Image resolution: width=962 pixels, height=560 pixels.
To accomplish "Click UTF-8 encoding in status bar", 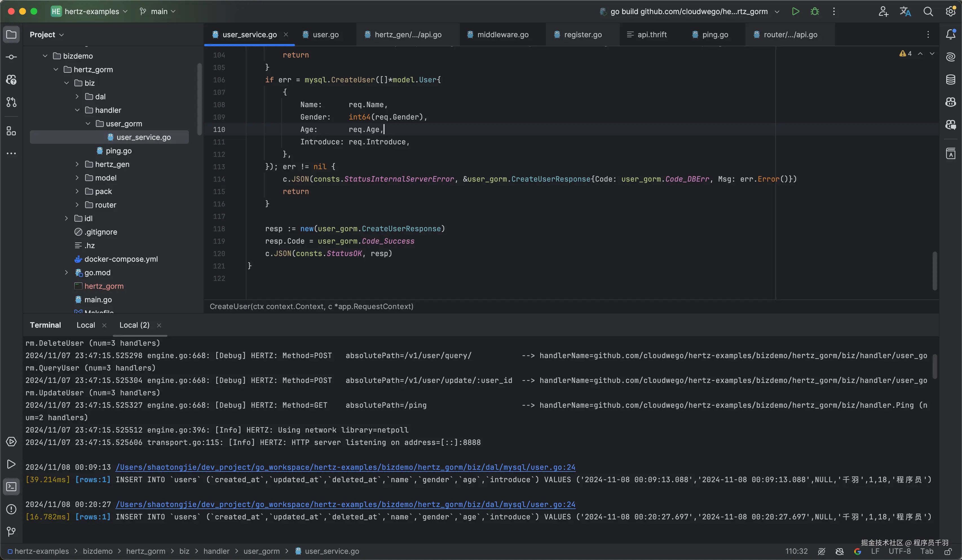I will click(x=899, y=551).
